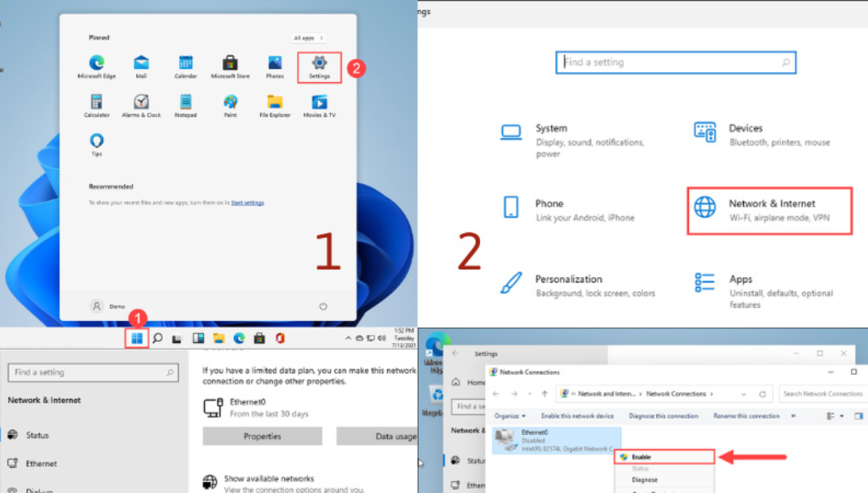This screenshot has height=493, width=868.
Task: Open the Notepad pinned app
Action: tap(185, 106)
